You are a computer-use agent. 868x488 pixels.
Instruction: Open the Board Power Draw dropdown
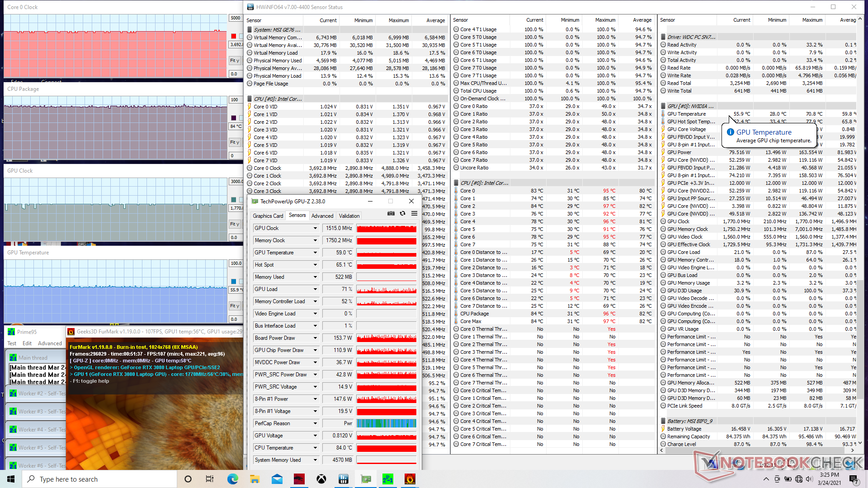pos(315,338)
